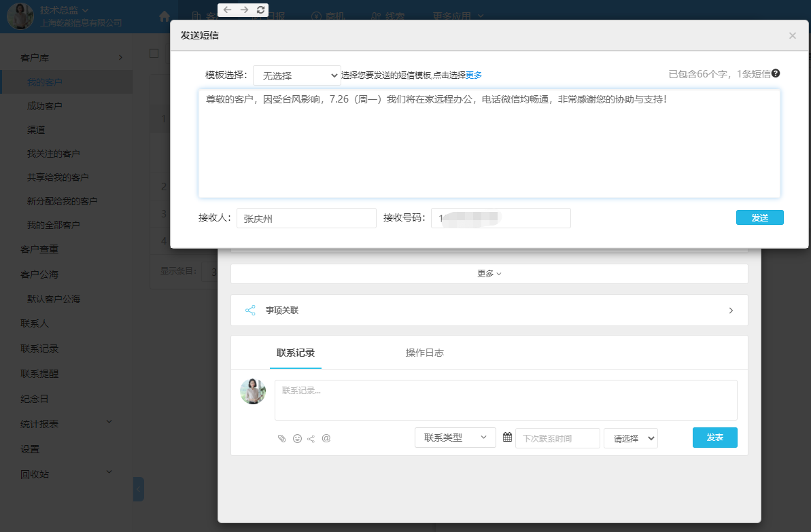
Task: Click the refresh icon at top
Action: (260, 10)
